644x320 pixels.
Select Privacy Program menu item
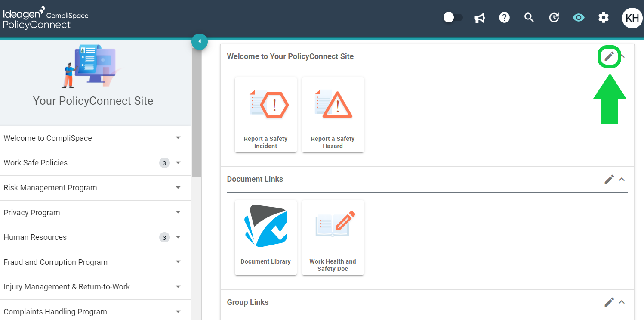click(x=95, y=212)
